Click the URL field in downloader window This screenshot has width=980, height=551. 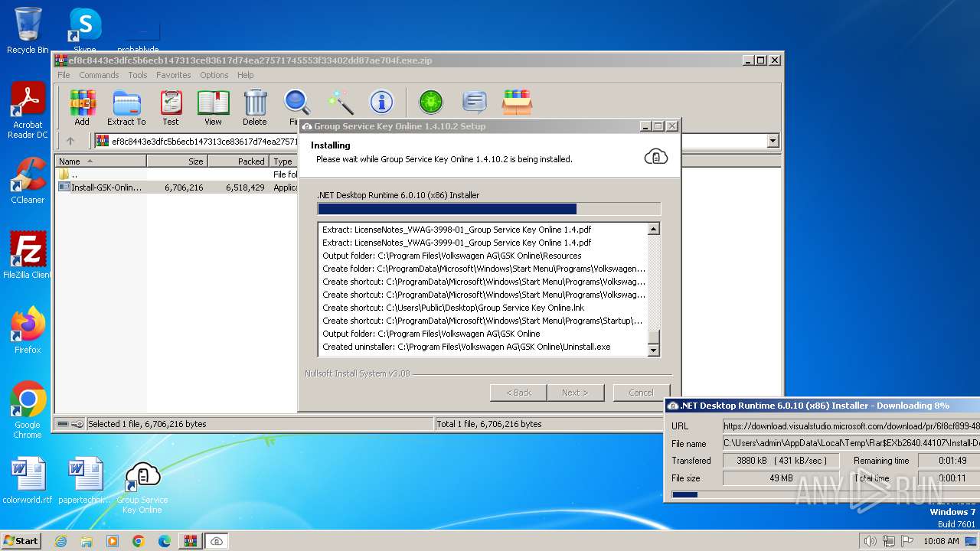851,426
